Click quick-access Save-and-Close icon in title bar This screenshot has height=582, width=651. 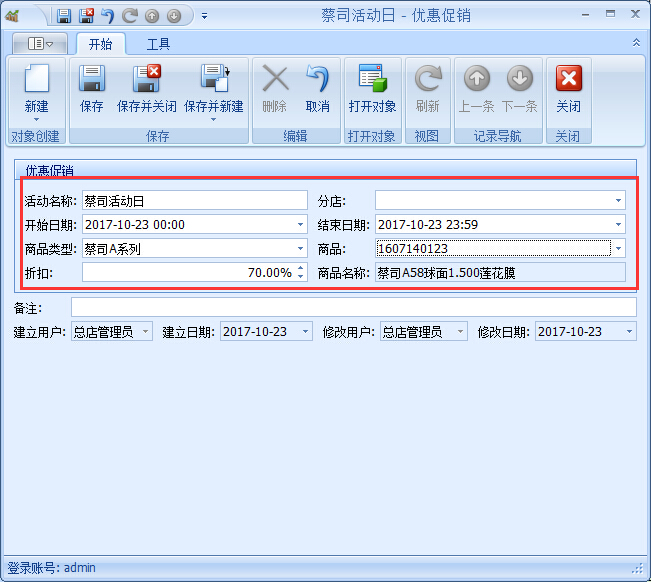(86, 16)
